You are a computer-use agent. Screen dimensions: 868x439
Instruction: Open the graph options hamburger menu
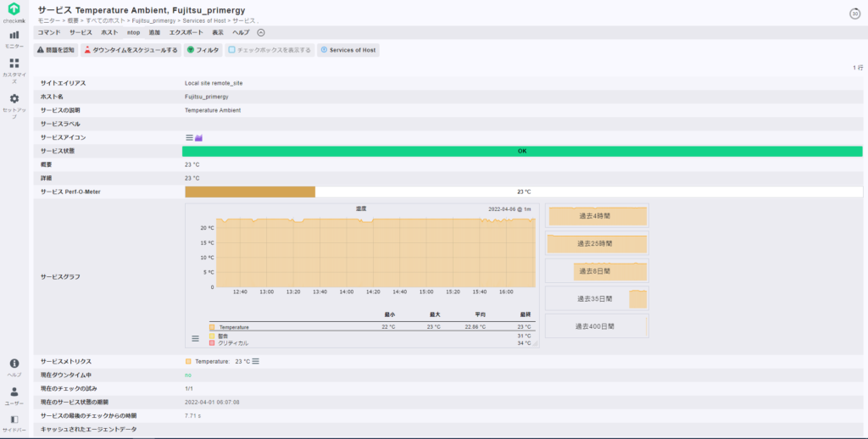pyautogui.click(x=196, y=338)
